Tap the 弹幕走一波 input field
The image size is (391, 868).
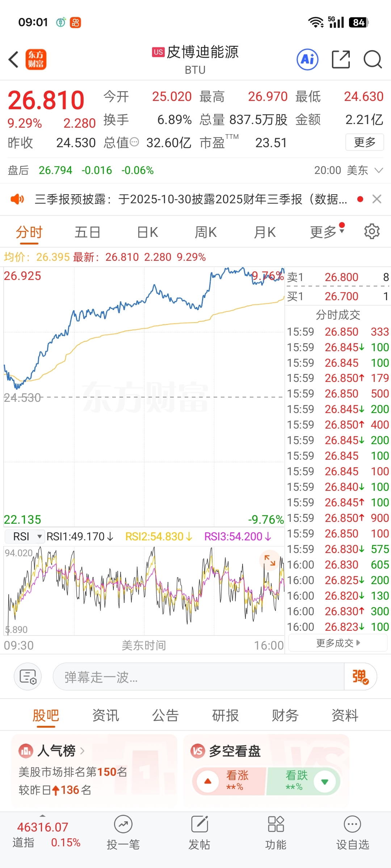[198, 676]
